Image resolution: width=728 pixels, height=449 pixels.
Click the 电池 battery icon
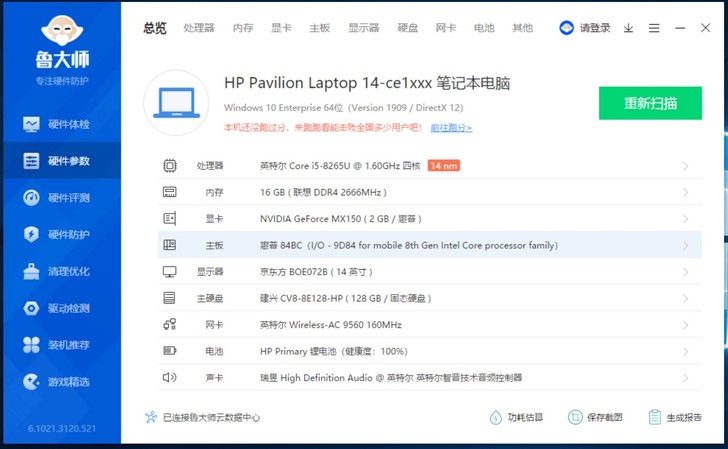coord(169,351)
